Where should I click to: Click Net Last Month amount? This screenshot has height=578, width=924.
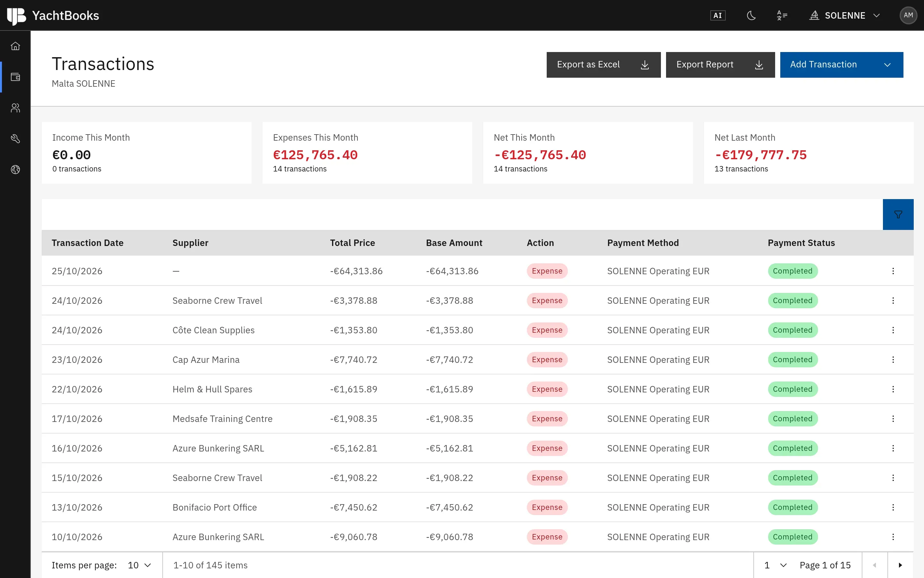pyautogui.click(x=760, y=155)
